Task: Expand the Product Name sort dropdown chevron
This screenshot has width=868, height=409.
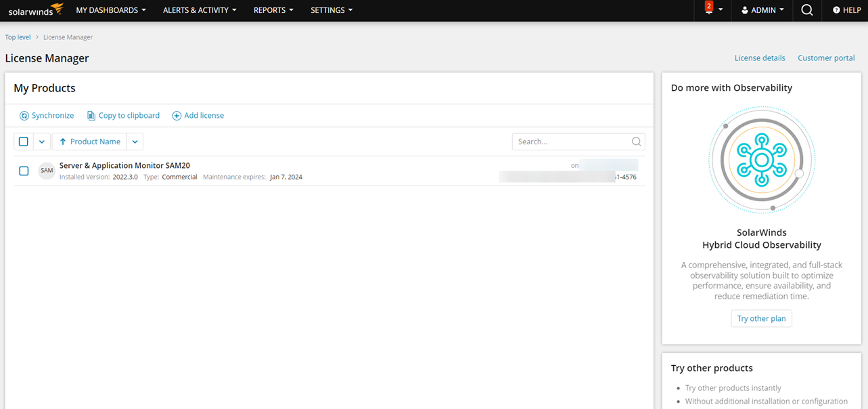Action: [x=135, y=142]
